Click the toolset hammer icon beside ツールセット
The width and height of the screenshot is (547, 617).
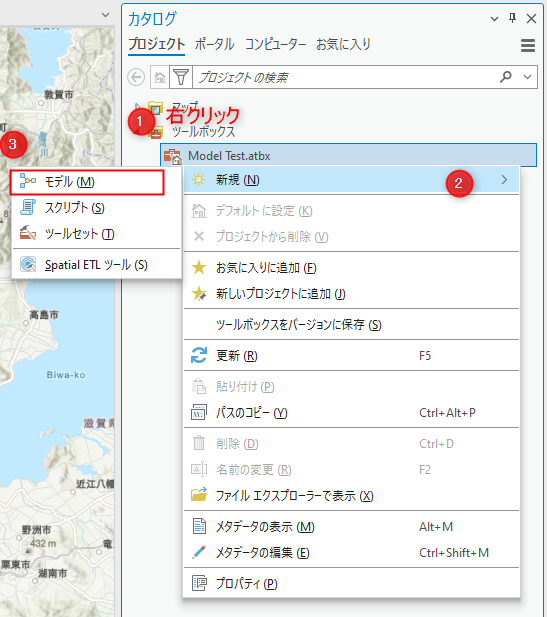point(28,233)
